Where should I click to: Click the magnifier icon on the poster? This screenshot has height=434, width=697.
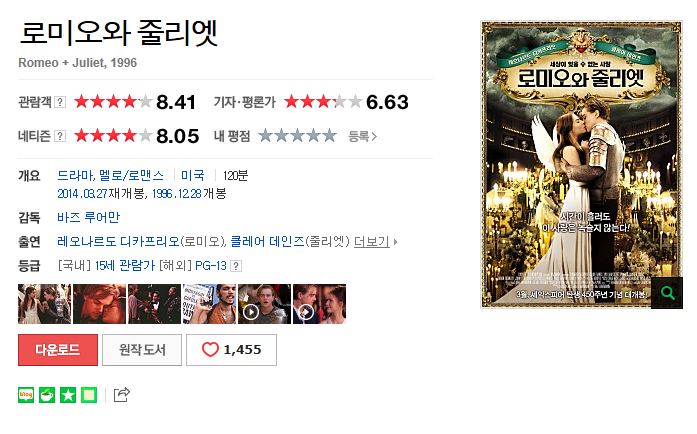coord(667,293)
